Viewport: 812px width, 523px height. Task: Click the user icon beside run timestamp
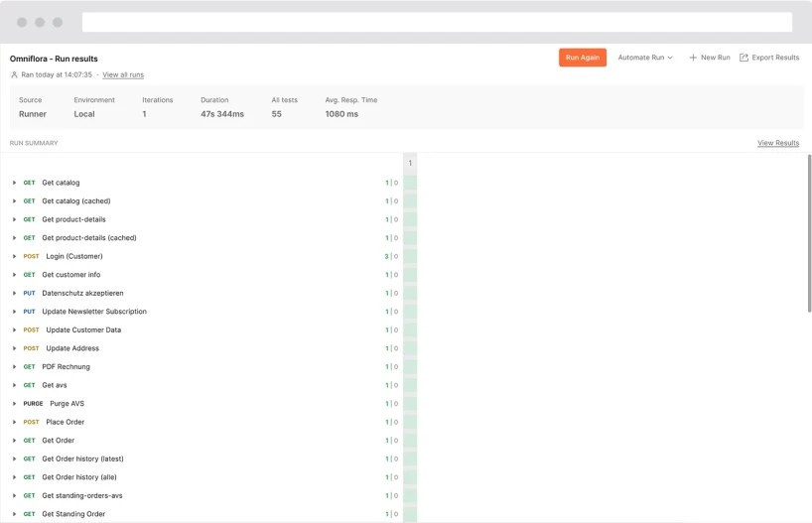click(14, 74)
